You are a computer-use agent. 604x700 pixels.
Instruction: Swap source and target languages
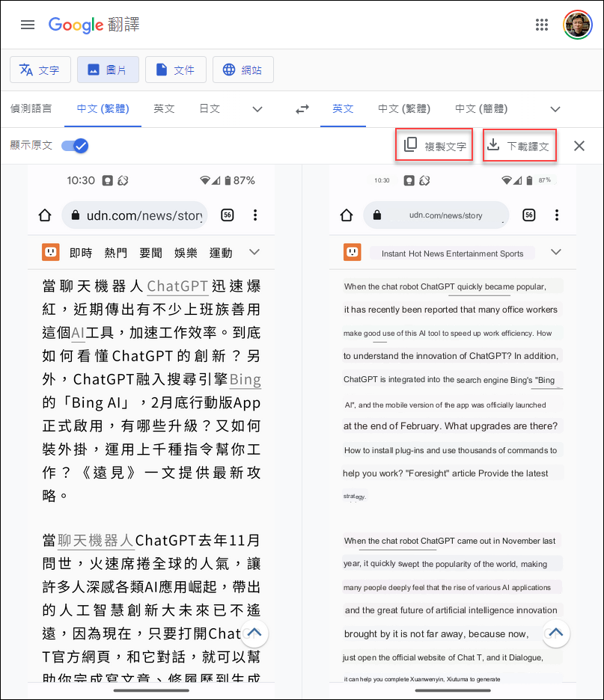coord(302,109)
